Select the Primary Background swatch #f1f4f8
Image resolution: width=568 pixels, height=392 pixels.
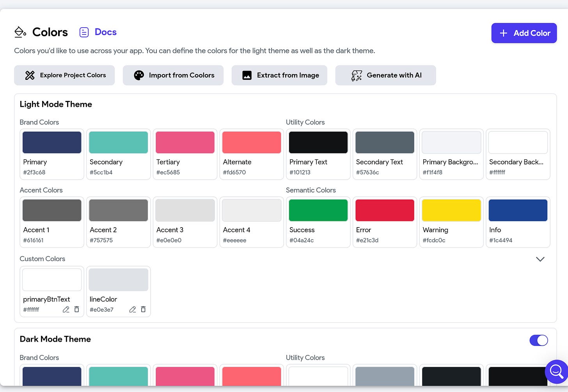pyautogui.click(x=451, y=142)
